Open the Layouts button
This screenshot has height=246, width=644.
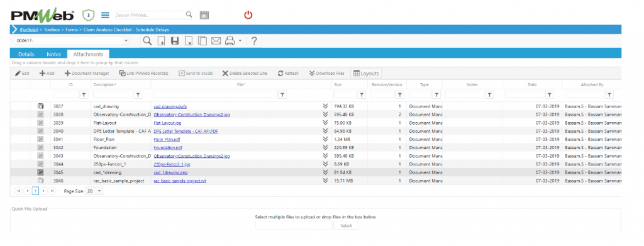pos(366,73)
